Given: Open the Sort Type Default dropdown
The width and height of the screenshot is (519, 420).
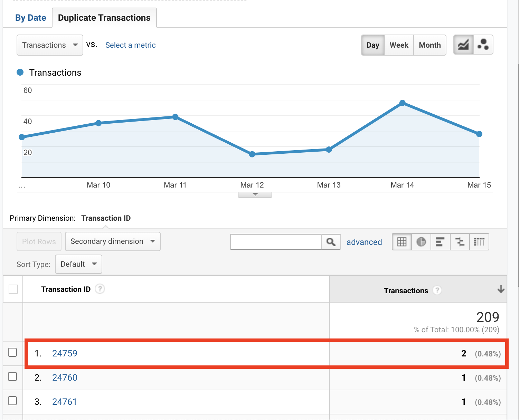Looking at the screenshot, I should pos(78,264).
